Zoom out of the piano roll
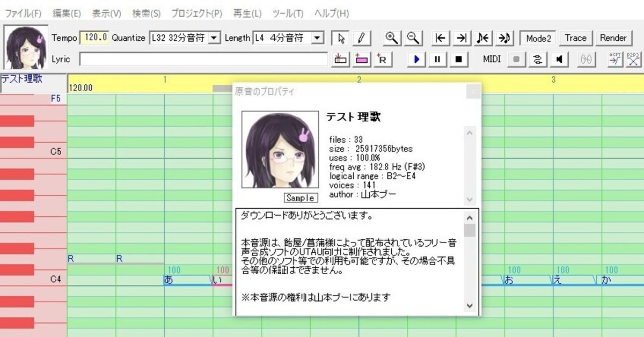Screen dimensions: 644x337 [412, 38]
